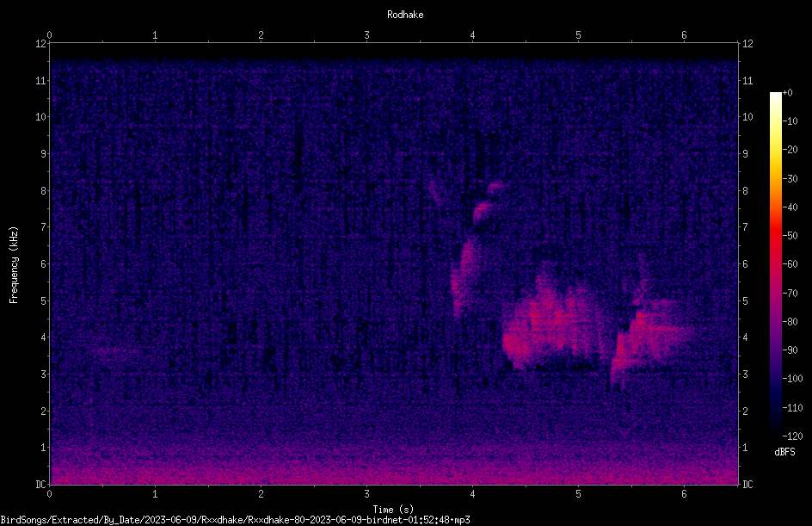Click the small high note near 8 kHz
This screenshot has width=812, height=526.
495,186
